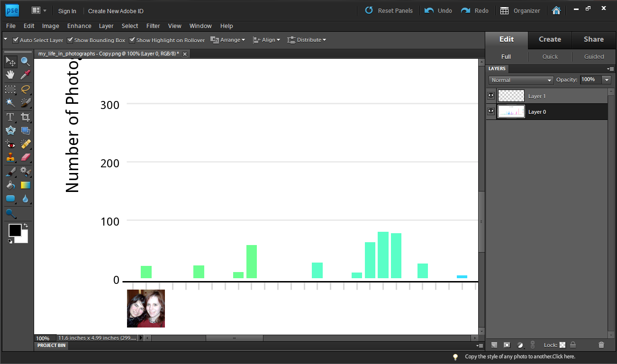Select the Move tool

(11, 61)
